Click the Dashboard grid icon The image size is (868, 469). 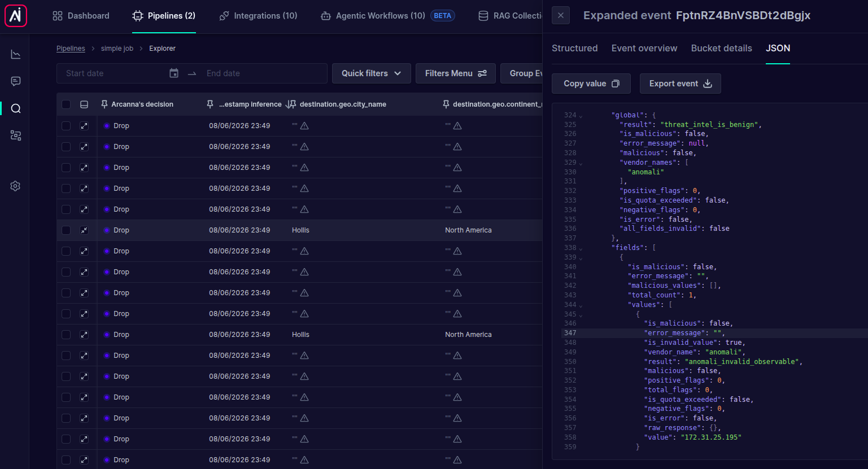[58, 16]
